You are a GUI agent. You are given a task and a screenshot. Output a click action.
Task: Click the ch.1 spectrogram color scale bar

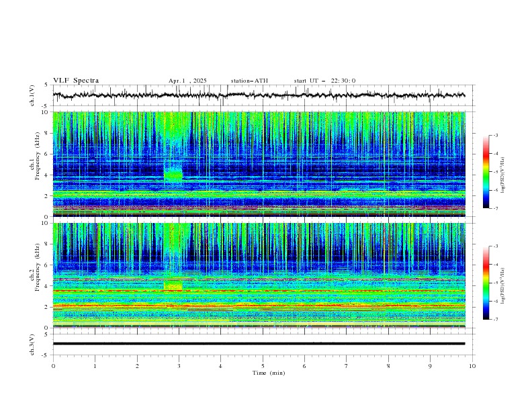(486, 172)
